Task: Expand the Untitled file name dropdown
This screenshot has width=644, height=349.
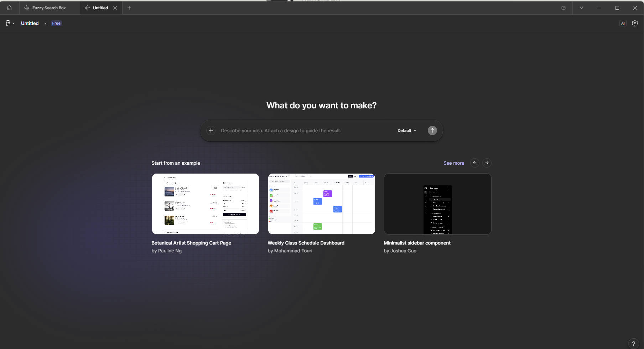Action: click(45, 23)
